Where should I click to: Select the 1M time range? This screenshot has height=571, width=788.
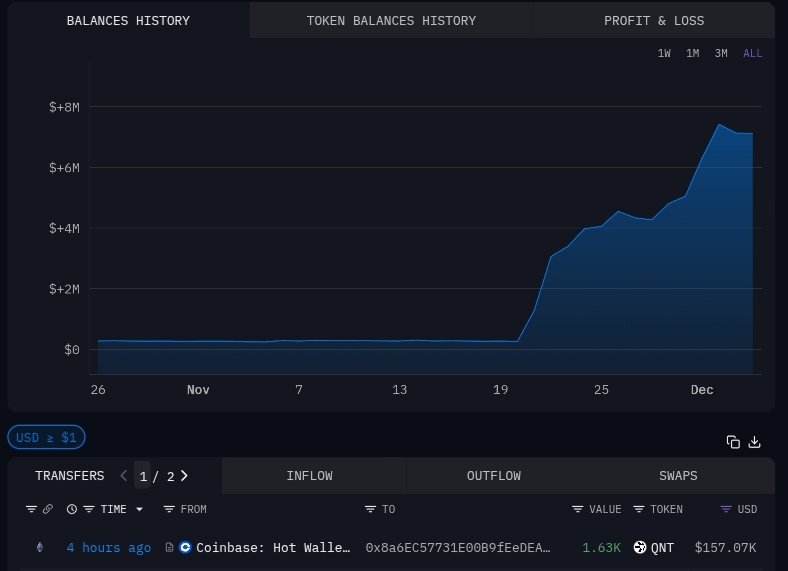(x=692, y=54)
